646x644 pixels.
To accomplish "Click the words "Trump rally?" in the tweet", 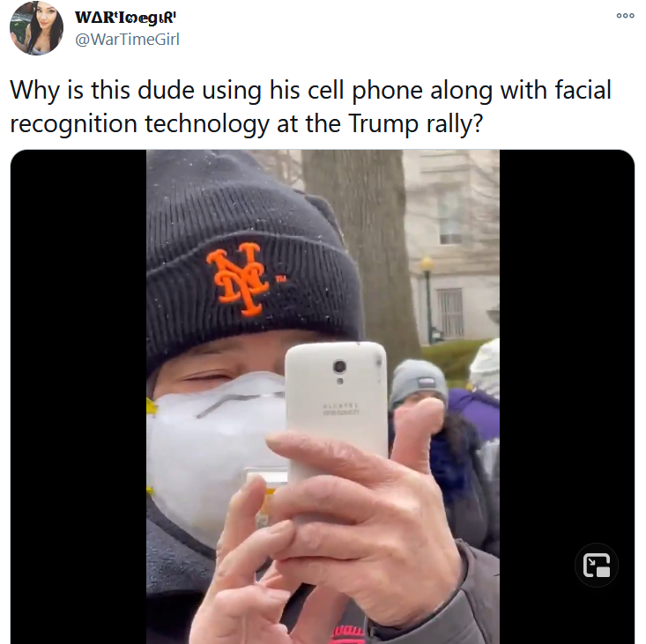I will [415, 123].
